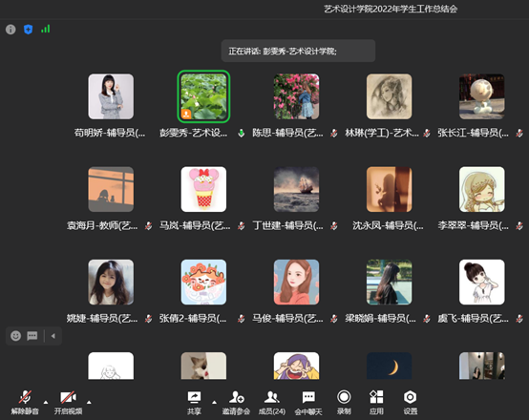The height and width of the screenshot is (420, 529).
Task: Select 荀明娇's portrait thumbnail
Action: click(111, 96)
